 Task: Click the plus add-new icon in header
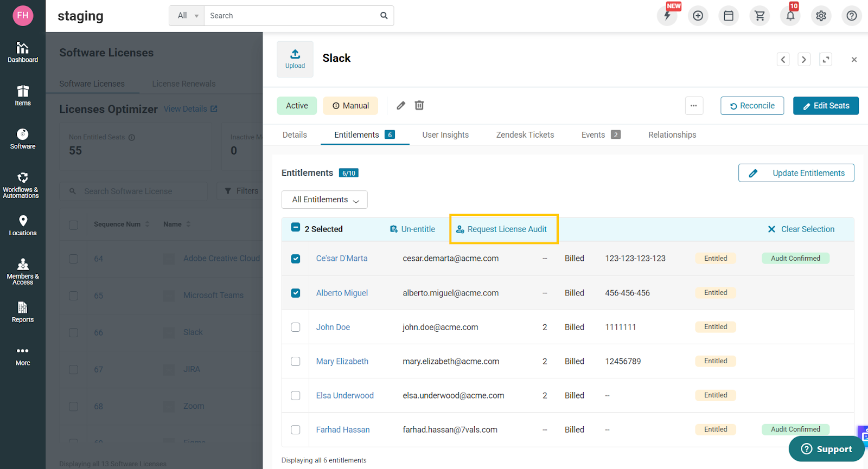[698, 16]
